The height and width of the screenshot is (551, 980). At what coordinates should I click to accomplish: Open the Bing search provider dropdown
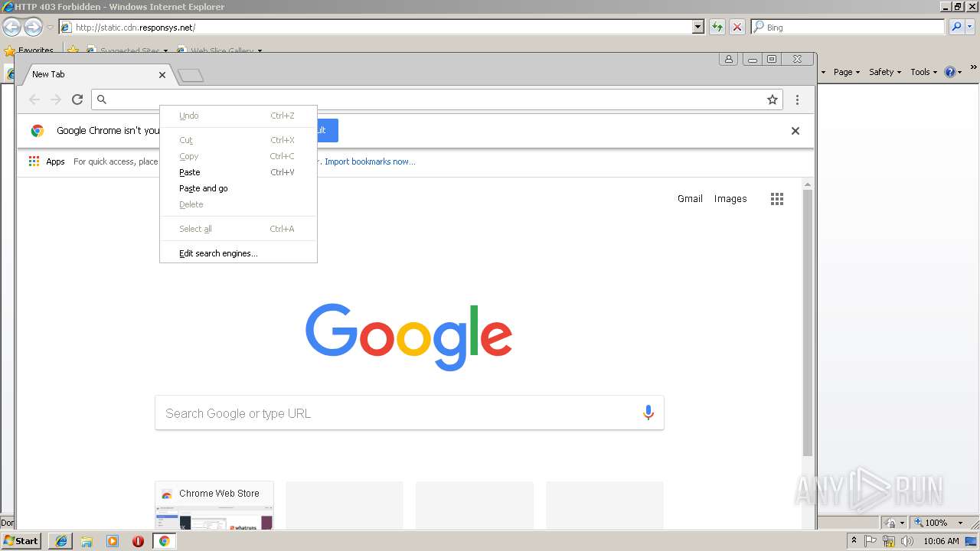click(x=971, y=27)
